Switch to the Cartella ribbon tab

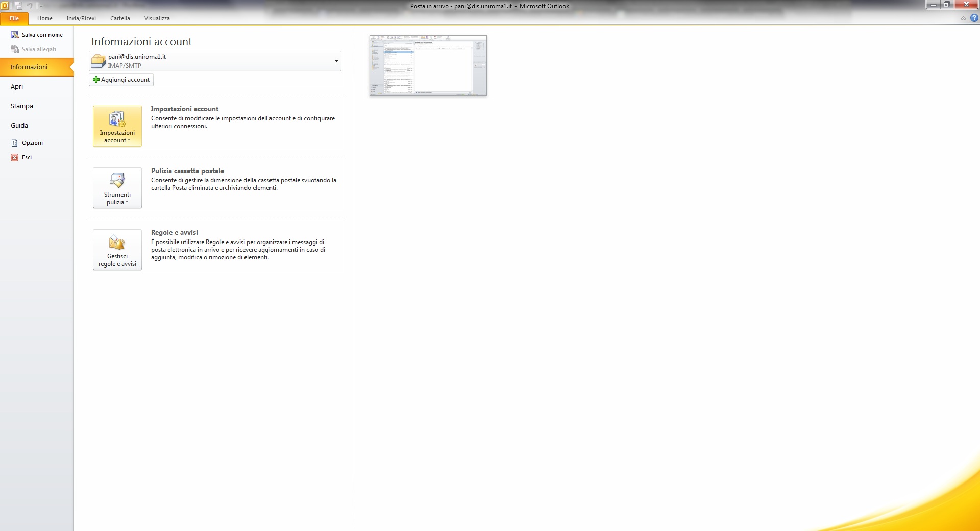coord(120,18)
